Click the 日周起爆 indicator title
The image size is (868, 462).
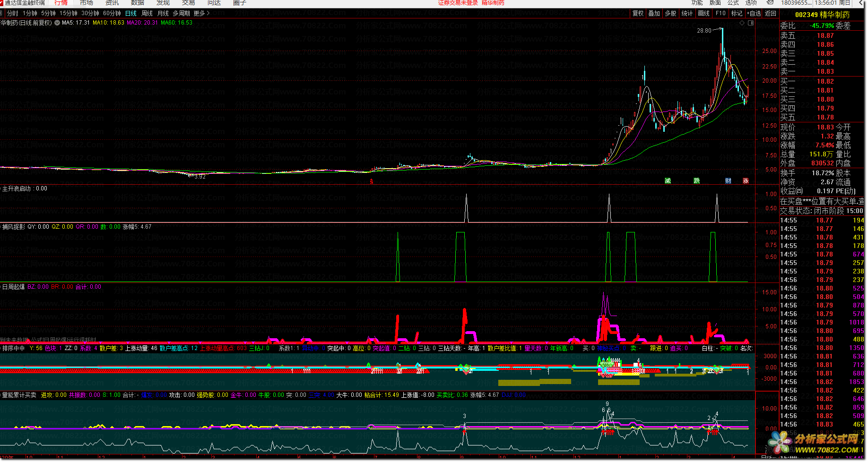pyautogui.click(x=14, y=287)
